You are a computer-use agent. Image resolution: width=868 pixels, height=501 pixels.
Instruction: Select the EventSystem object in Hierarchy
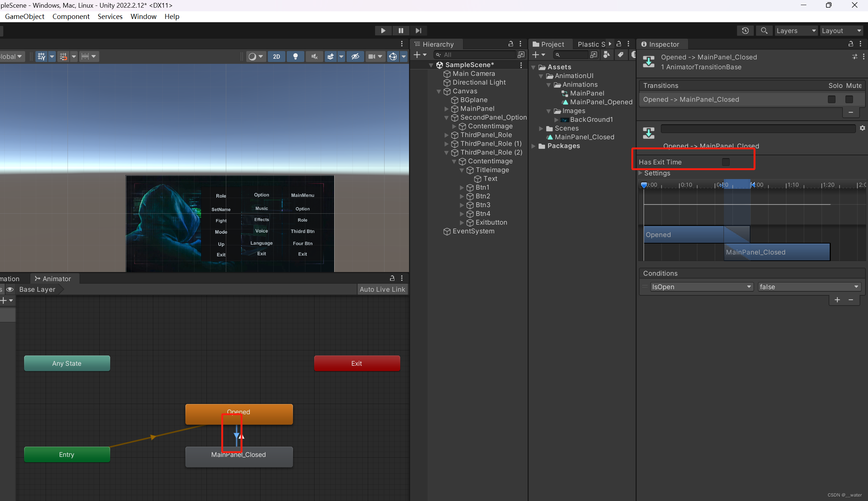point(473,231)
